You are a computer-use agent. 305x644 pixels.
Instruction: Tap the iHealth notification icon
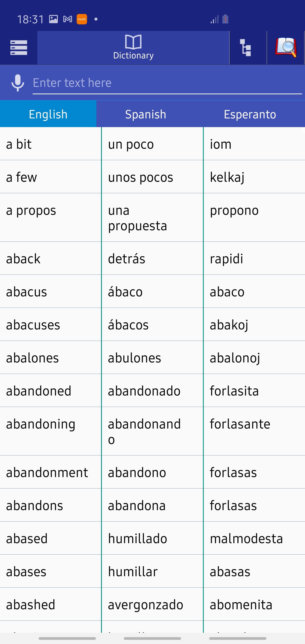point(82,19)
